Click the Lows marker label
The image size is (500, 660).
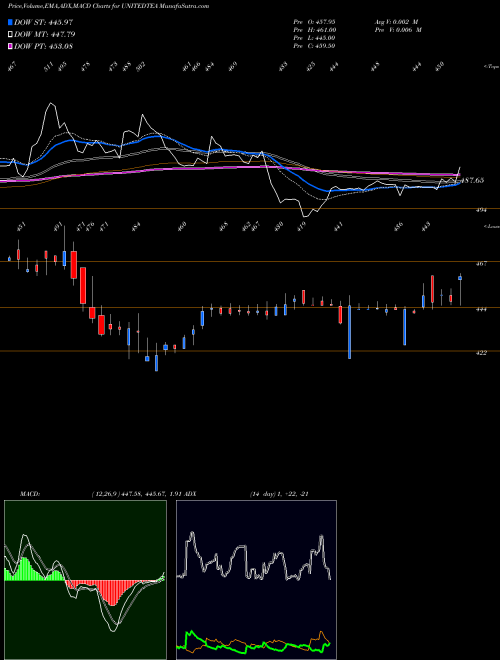point(491,226)
